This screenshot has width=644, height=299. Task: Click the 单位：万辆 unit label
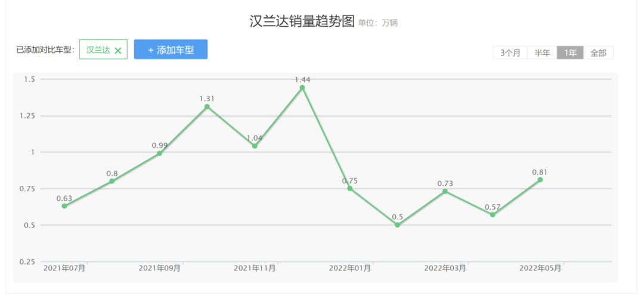point(378,23)
